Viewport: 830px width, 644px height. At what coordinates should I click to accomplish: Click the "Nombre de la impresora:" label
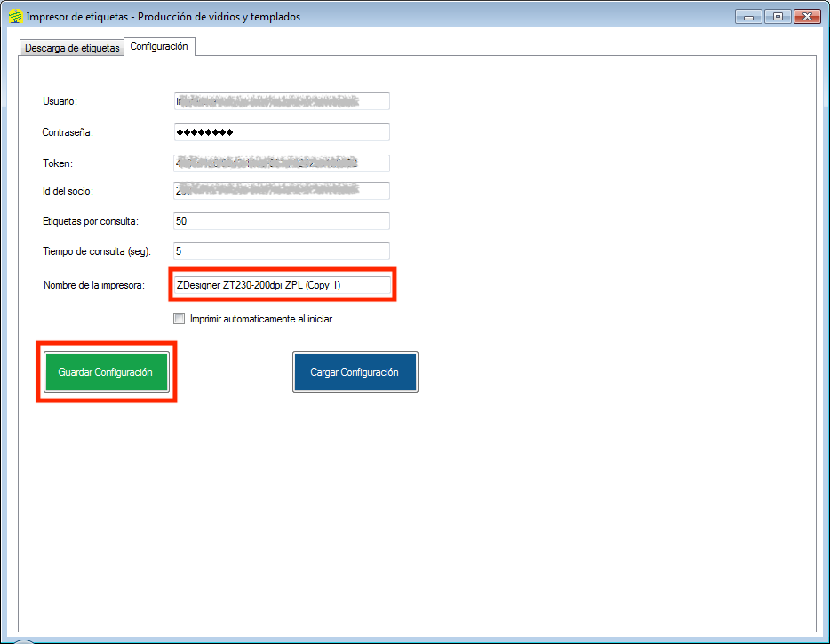(94, 285)
